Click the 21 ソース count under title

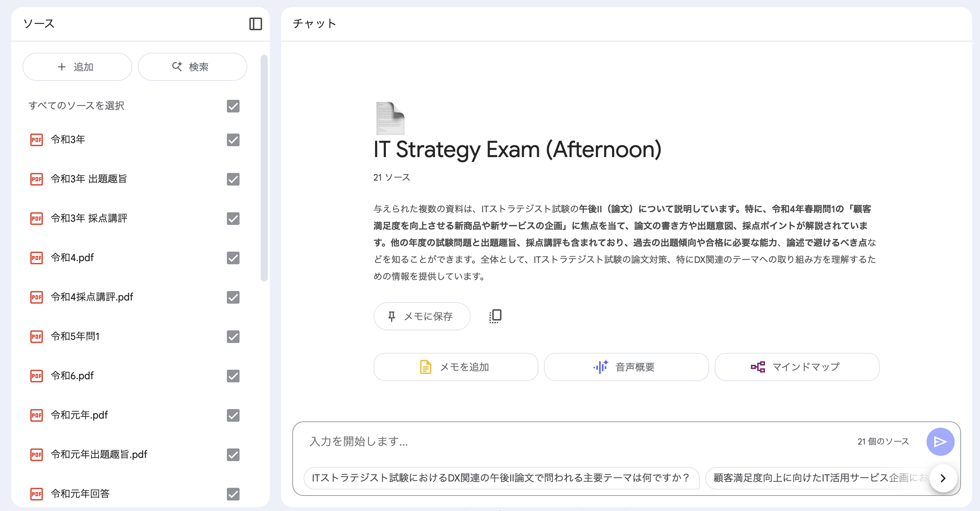click(392, 177)
